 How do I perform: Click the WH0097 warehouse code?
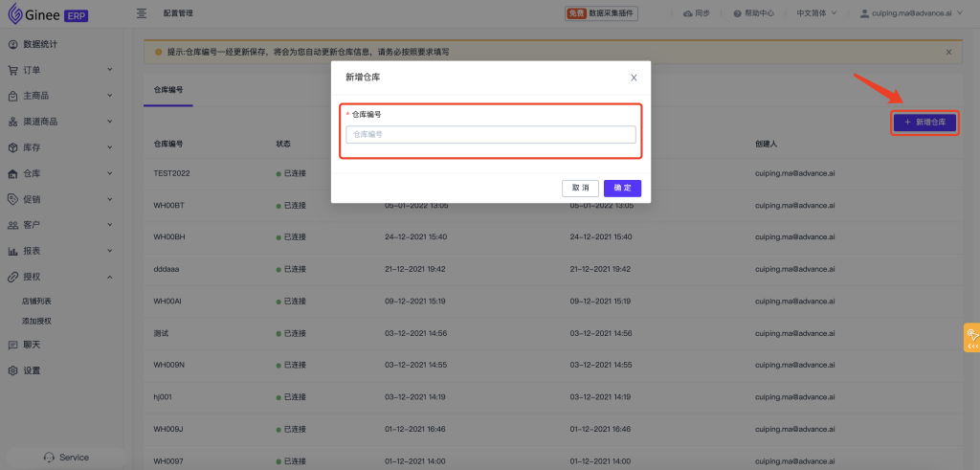(x=168, y=461)
